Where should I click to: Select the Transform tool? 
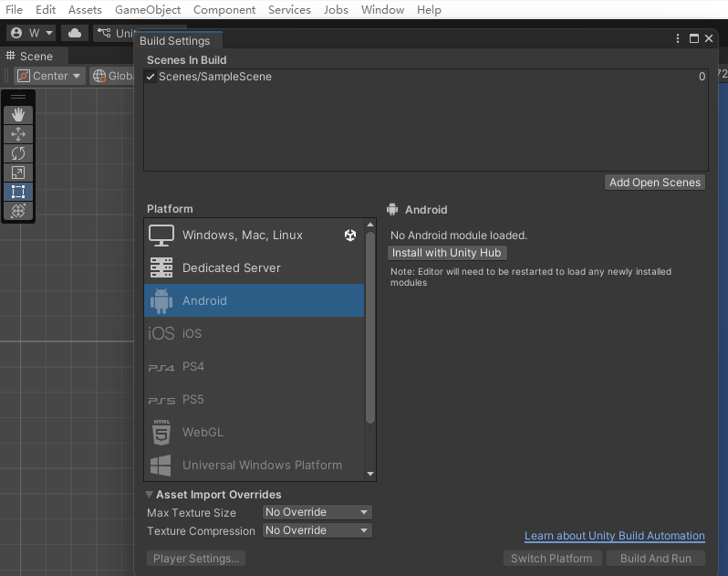18,211
